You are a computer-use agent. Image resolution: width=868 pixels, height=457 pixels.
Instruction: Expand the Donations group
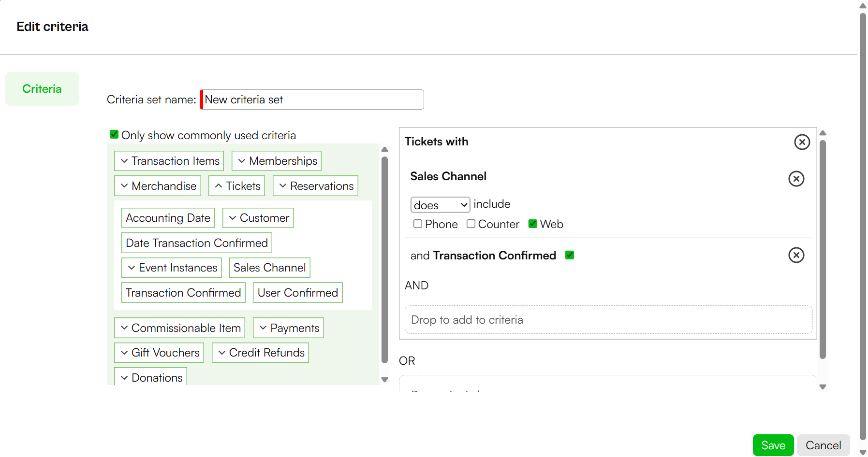(150, 377)
